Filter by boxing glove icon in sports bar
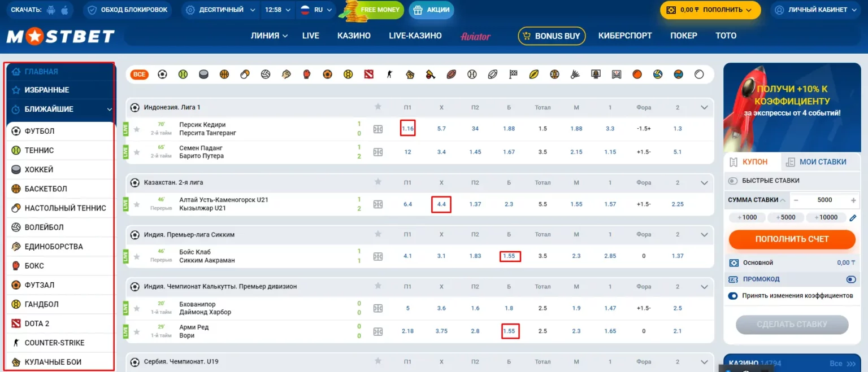 point(307,74)
